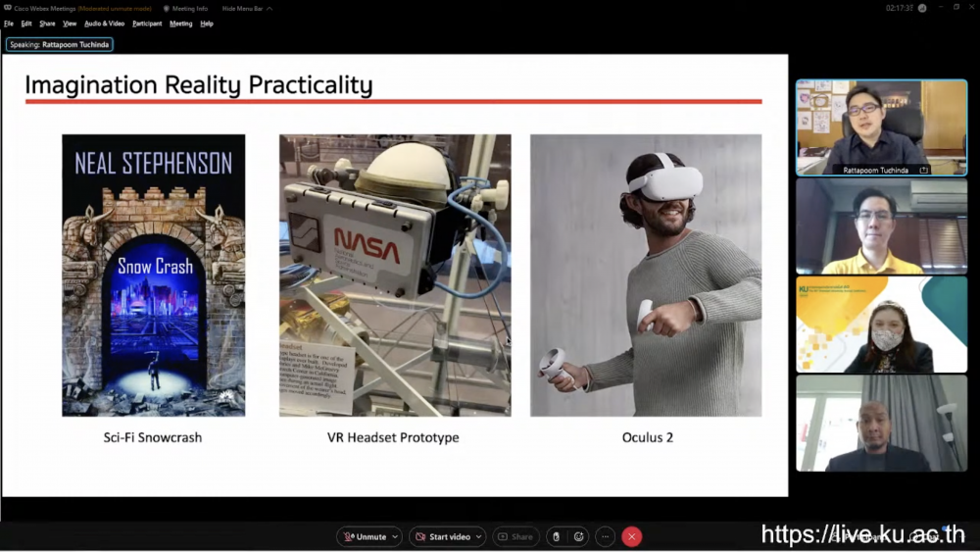Turn on camera with Start video
Viewport: 980px width, 552px height.
click(x=442, y=536)
